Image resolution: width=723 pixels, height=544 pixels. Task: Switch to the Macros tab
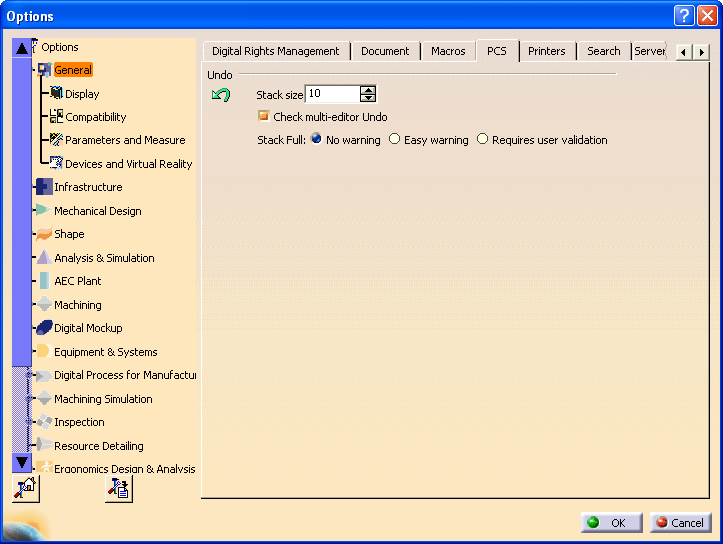pos(448,51)
